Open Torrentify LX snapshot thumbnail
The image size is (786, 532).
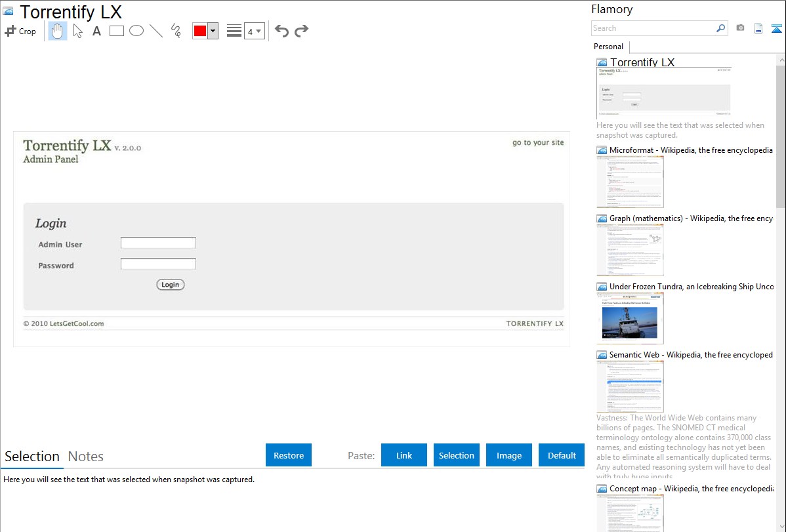pyautogui.click(x=664, y=92)
